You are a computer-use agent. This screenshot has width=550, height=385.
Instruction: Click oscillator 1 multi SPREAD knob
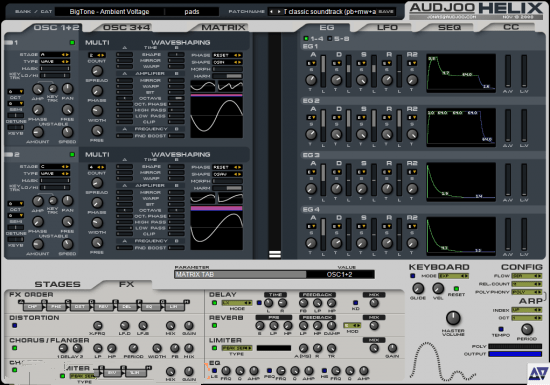(x=97, y=71)
